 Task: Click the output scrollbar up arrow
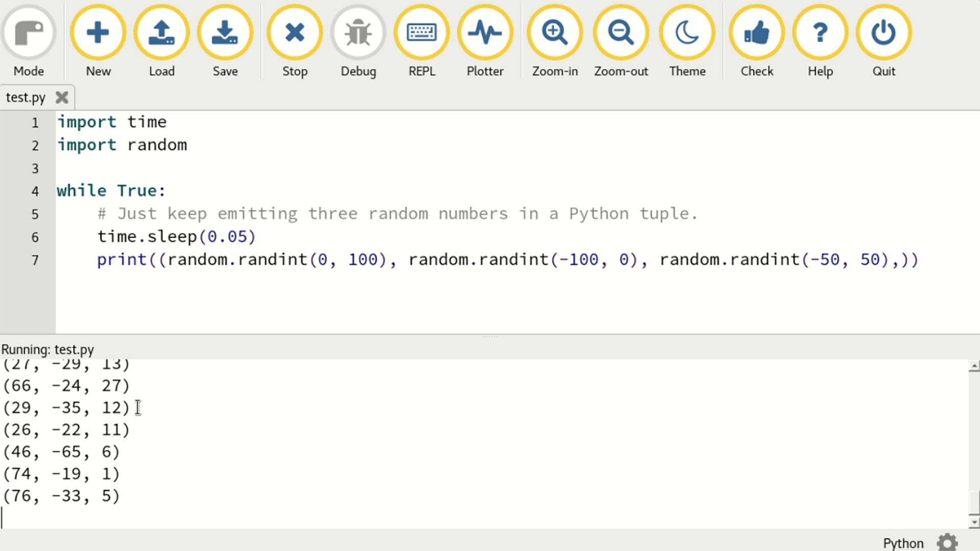974,365
